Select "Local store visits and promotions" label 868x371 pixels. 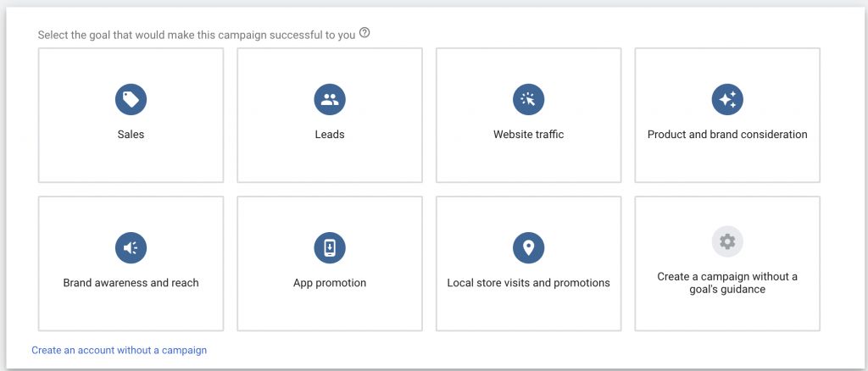coord(528,283)
